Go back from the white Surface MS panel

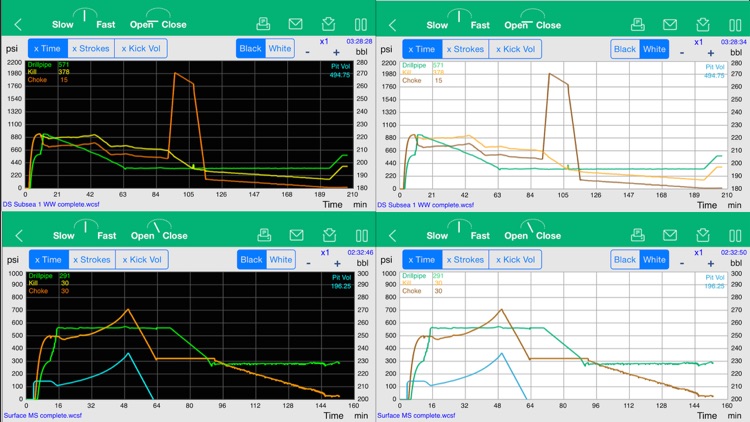coord(393,235)
